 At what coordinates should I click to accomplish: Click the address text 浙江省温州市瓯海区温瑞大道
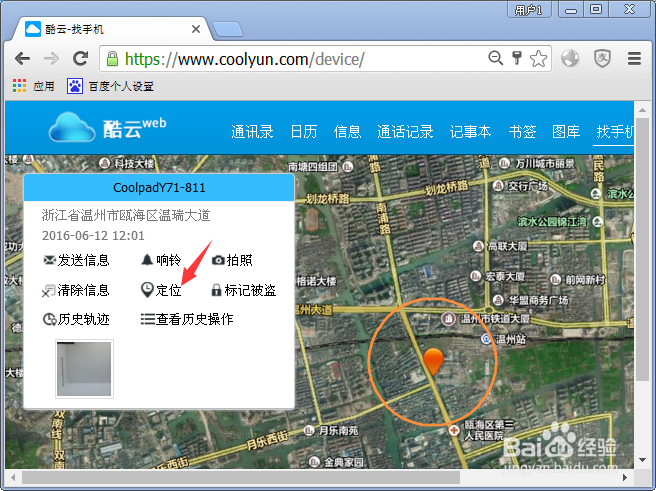click(126, 215)
